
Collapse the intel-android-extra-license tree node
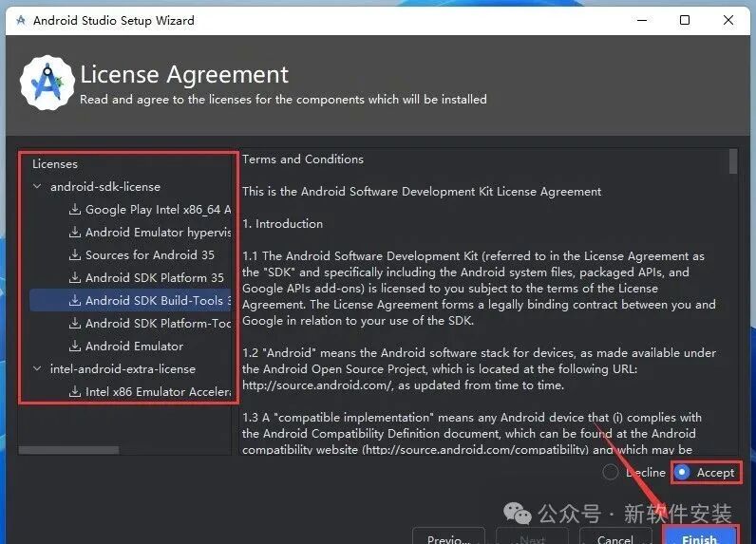click(37, 368)
